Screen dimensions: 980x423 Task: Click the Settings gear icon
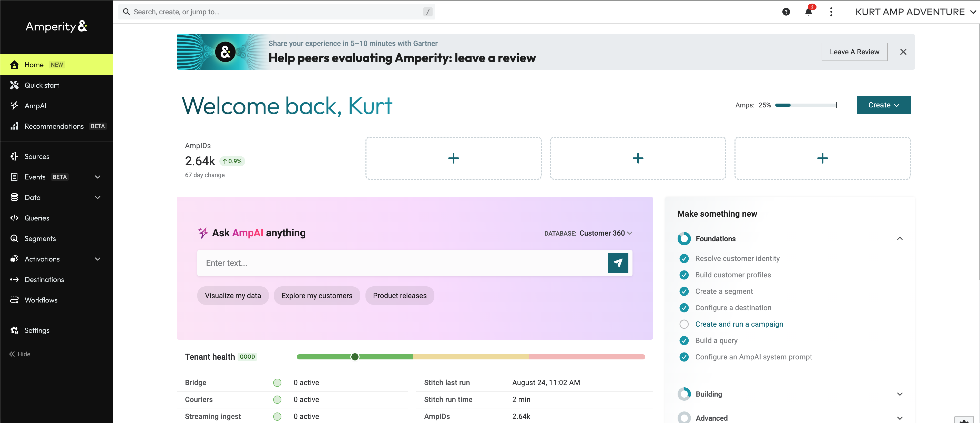(14, 330)
